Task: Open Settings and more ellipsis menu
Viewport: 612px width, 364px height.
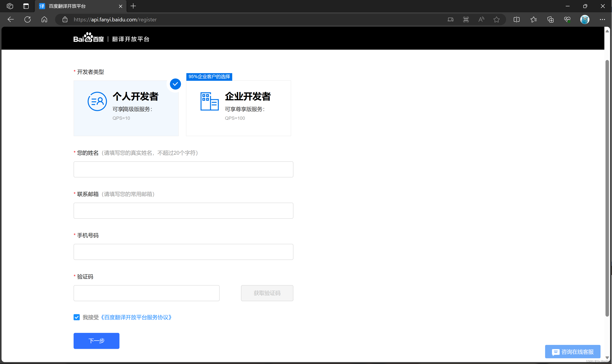Action: click(602, 19)
